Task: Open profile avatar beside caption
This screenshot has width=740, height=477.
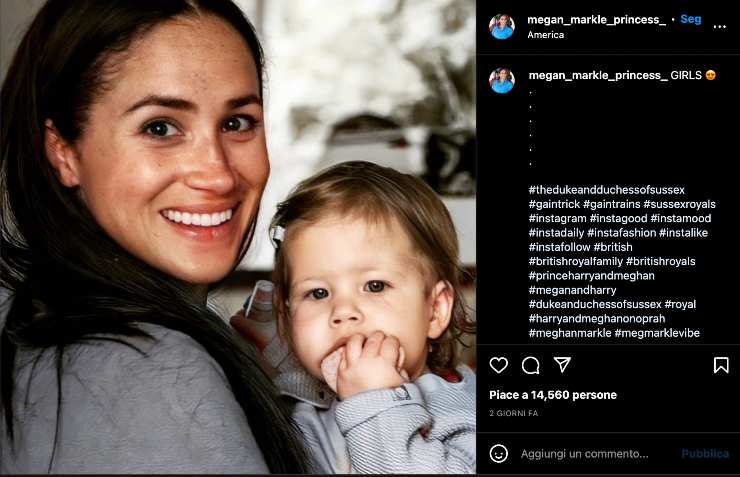Action: (502, 81)
